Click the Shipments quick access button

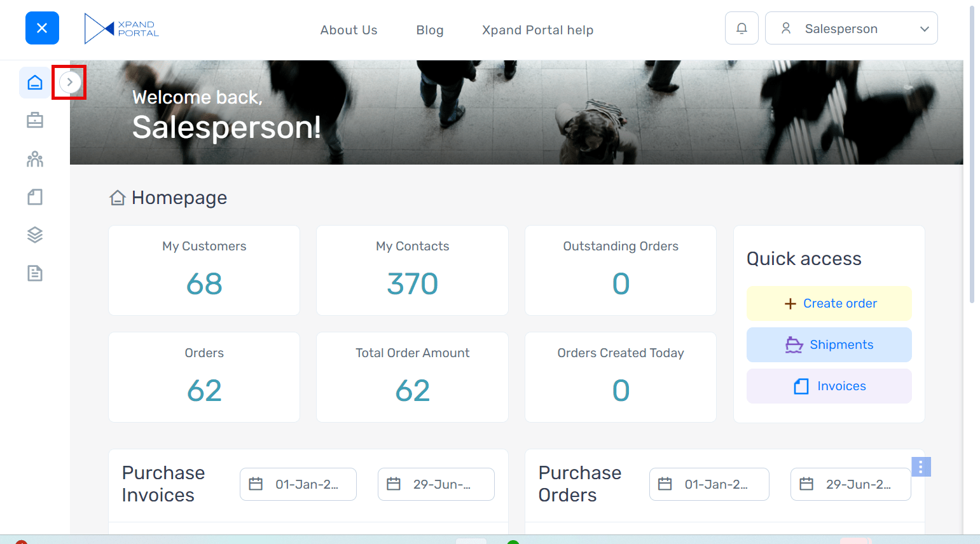(x=829, y=344)
